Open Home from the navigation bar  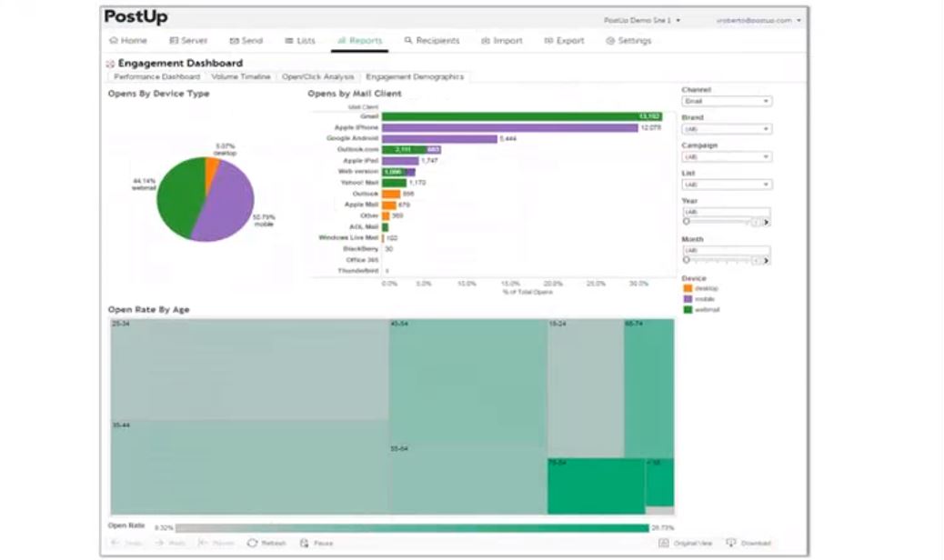pos(127,41)
